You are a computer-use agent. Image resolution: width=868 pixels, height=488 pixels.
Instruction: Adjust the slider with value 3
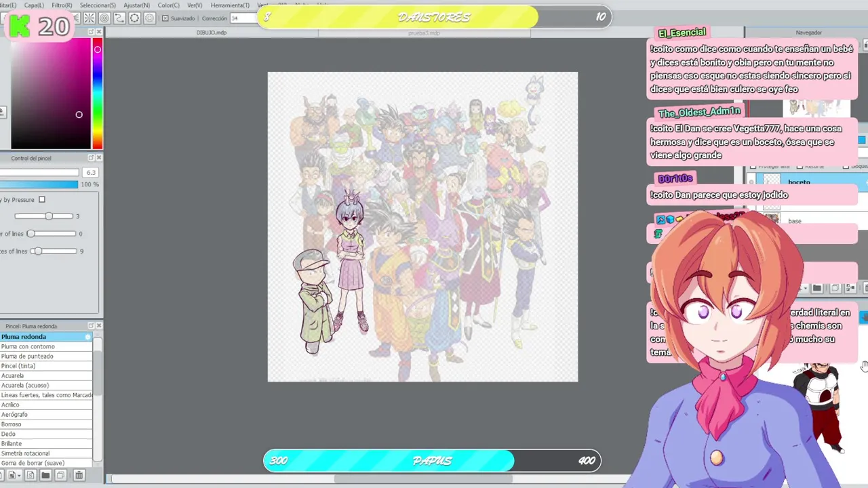pos(44,216)
